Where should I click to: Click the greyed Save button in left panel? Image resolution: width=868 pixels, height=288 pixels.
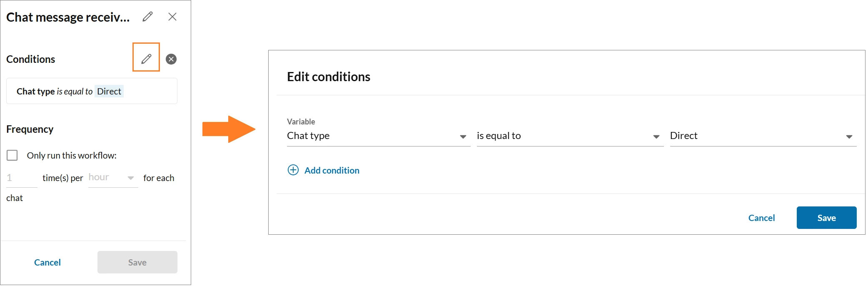pos(137,262)
